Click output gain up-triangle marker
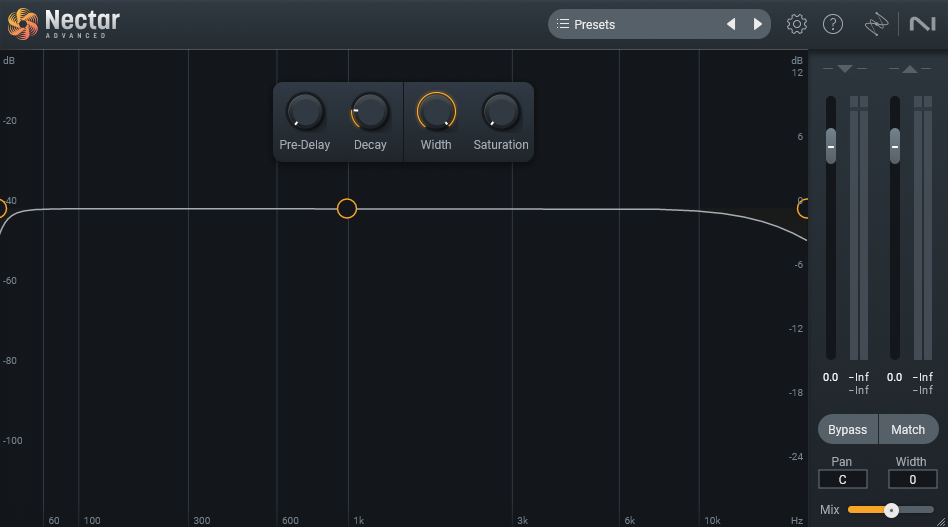 coord(910,69)
